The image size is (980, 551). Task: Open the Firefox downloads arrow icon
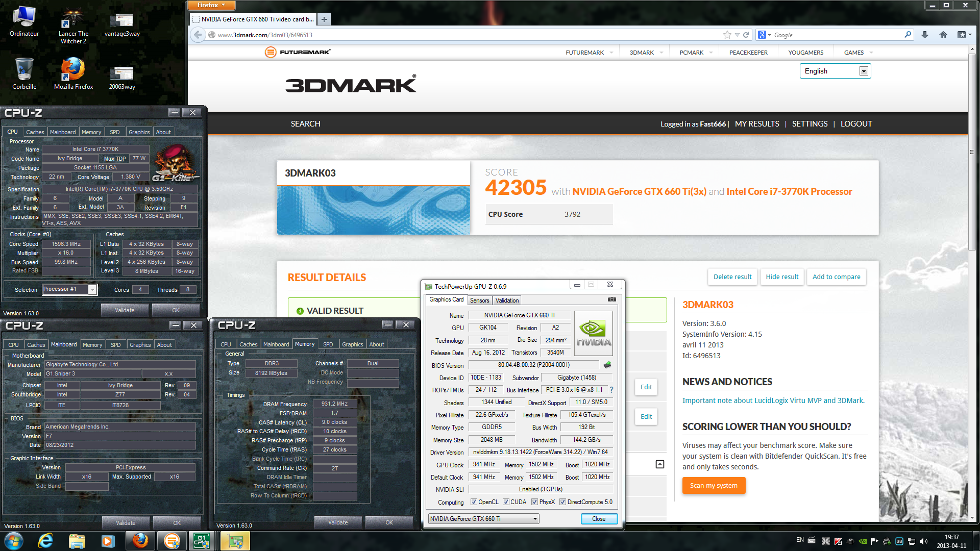[924, 35]
